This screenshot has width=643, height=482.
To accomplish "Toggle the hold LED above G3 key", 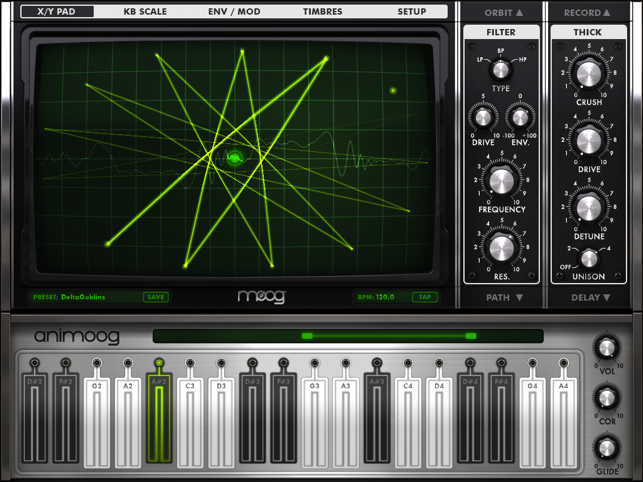I will (315, 363).
